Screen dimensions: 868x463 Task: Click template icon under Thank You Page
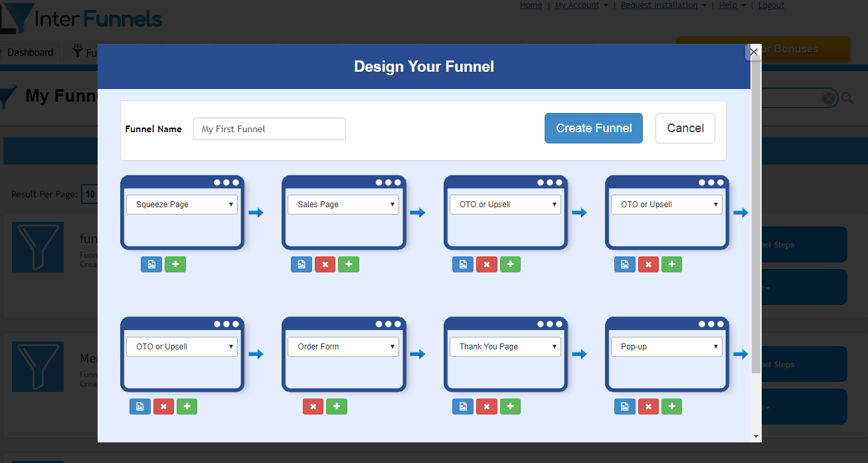click(463, 407)
